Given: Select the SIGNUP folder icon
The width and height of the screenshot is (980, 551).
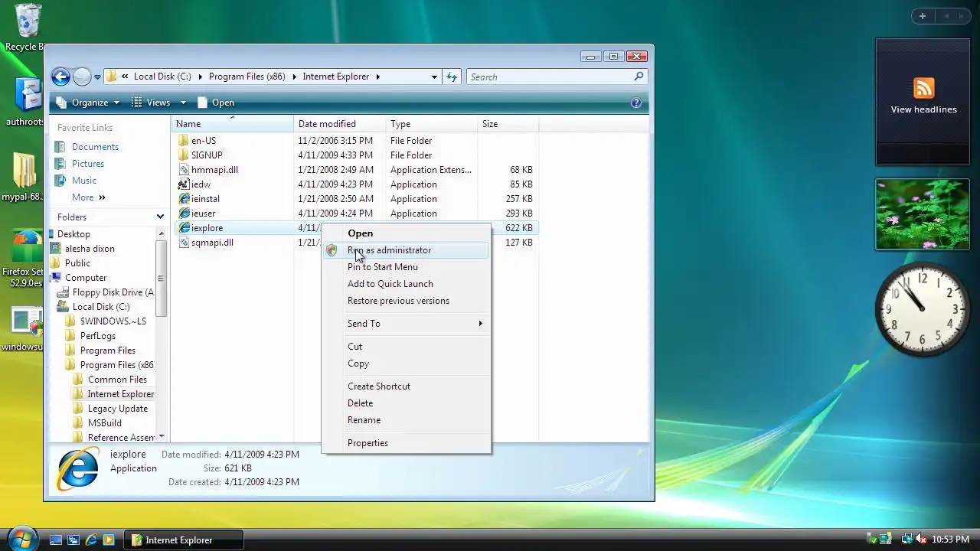Looking at the screenshot, I should pos(183,155).
